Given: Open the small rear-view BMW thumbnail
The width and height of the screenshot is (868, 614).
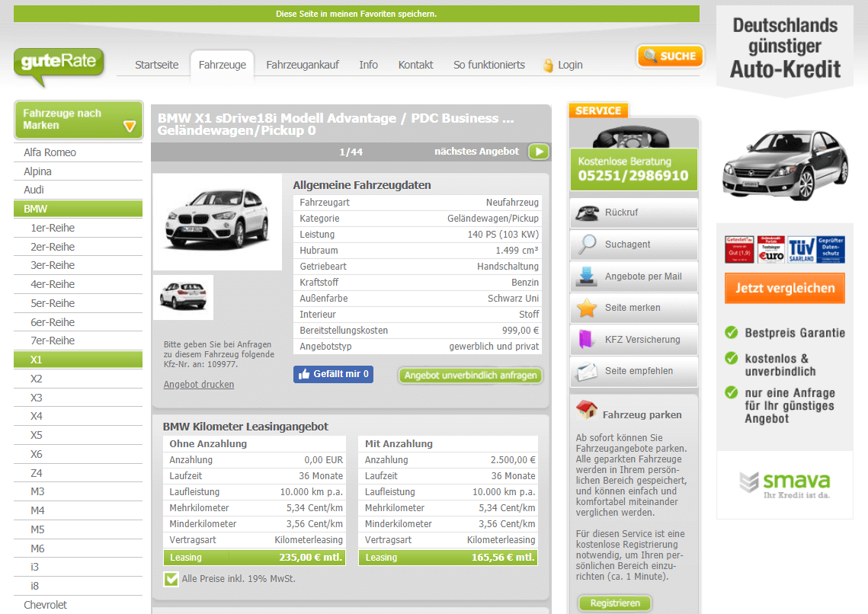Looking at the screenshot, I should click(183, 297).
